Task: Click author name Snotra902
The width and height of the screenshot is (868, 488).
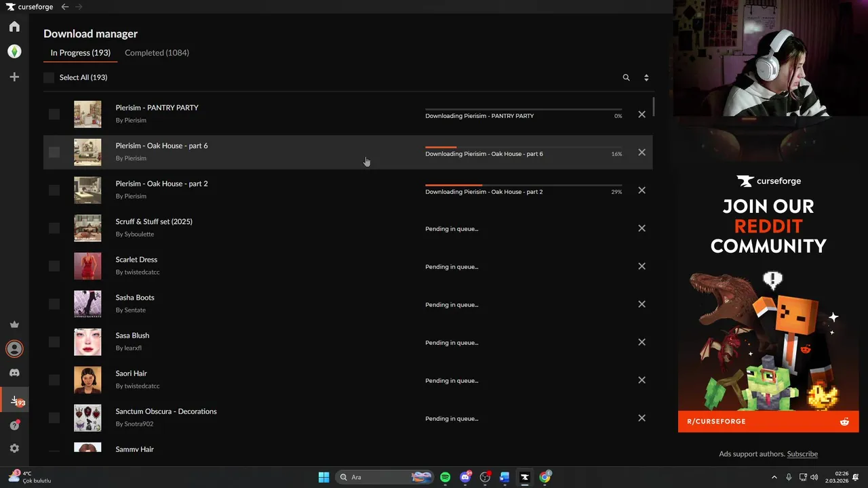Action: pos(139,424)
